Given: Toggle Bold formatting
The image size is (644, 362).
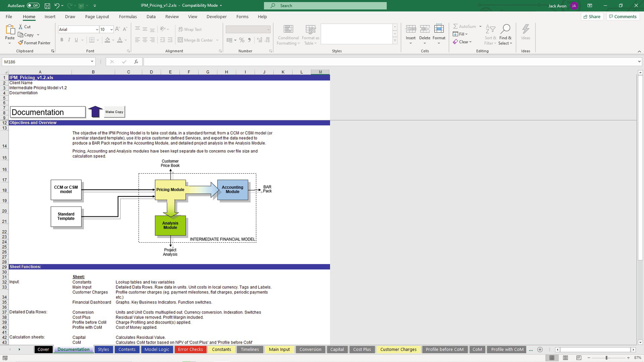Looking at the screenshot, I should pyautogui.click(x=62, y=40).
